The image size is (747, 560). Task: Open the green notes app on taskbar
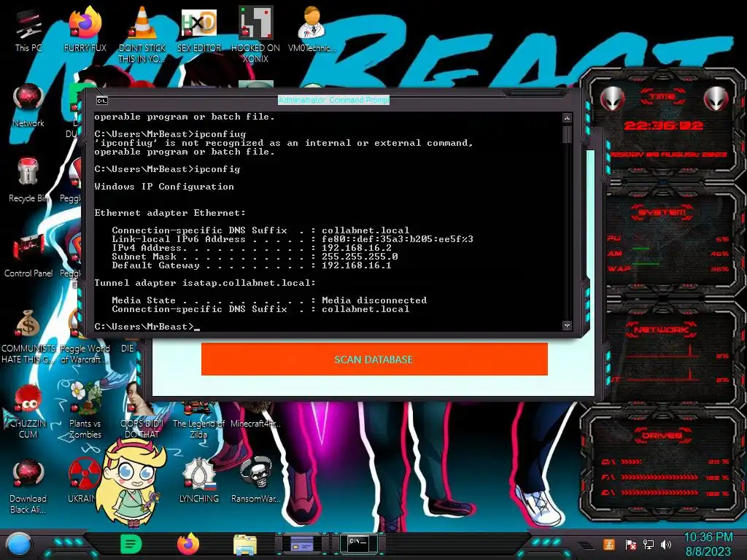pyautogui.click(x=131, y=544)
